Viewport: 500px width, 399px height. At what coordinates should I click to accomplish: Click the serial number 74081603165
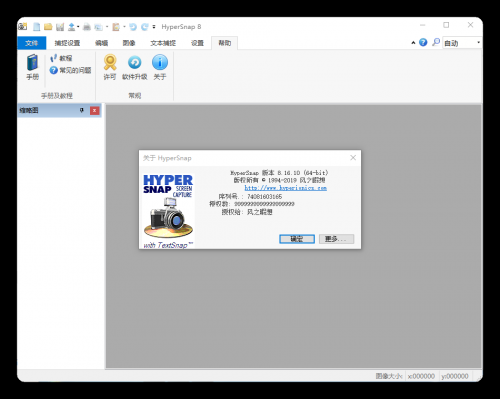(x=265, y=196)
